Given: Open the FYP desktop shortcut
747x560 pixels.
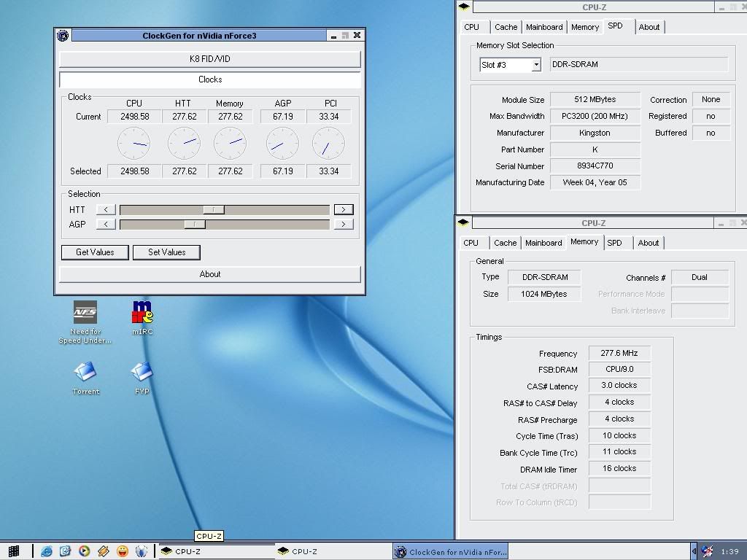Looking at the screenshot, I should [x=142, y=373].
